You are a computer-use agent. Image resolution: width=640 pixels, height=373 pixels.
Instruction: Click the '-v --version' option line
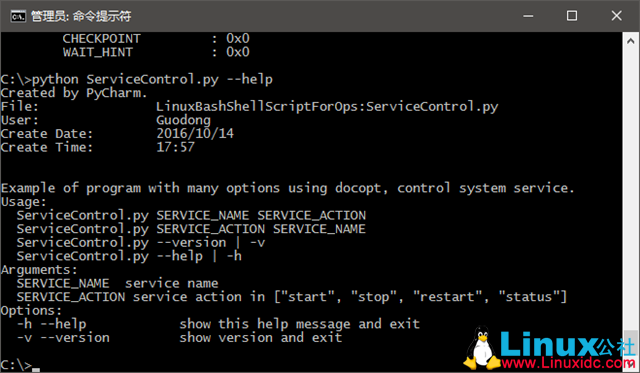pyautogui.click(x=179, y=338)
